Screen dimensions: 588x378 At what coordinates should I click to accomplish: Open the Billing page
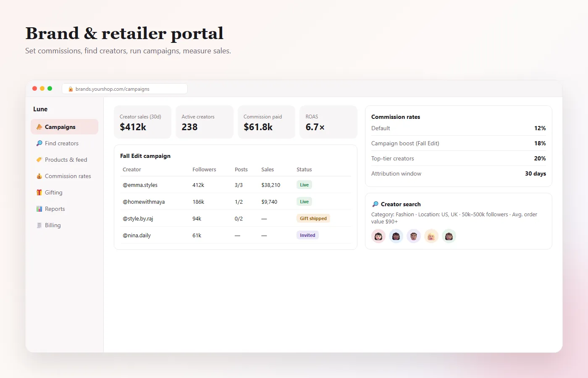64,225
